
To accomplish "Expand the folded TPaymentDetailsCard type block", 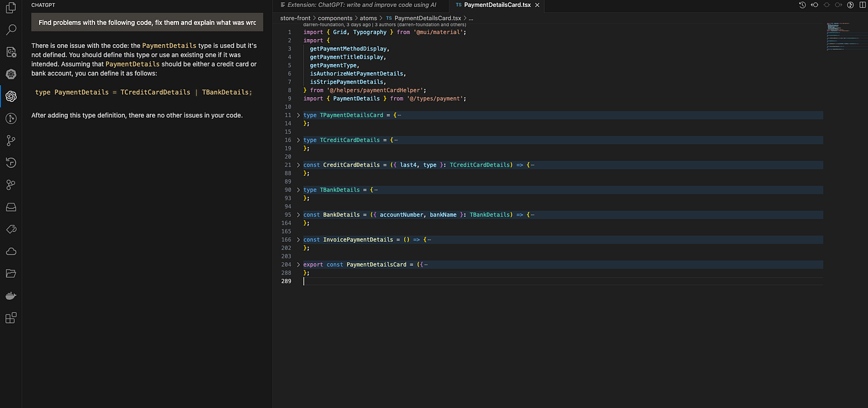I will [x=298, y=115].
